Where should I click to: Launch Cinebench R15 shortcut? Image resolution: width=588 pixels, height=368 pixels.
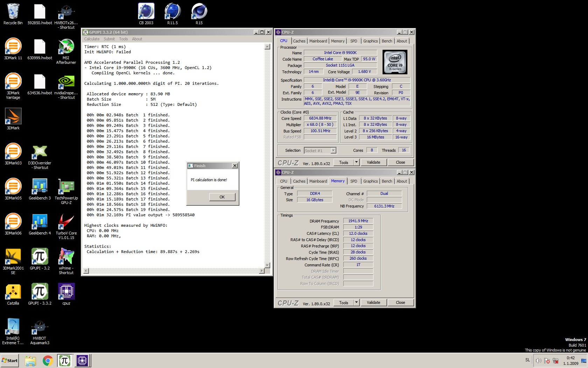[199, 14]
